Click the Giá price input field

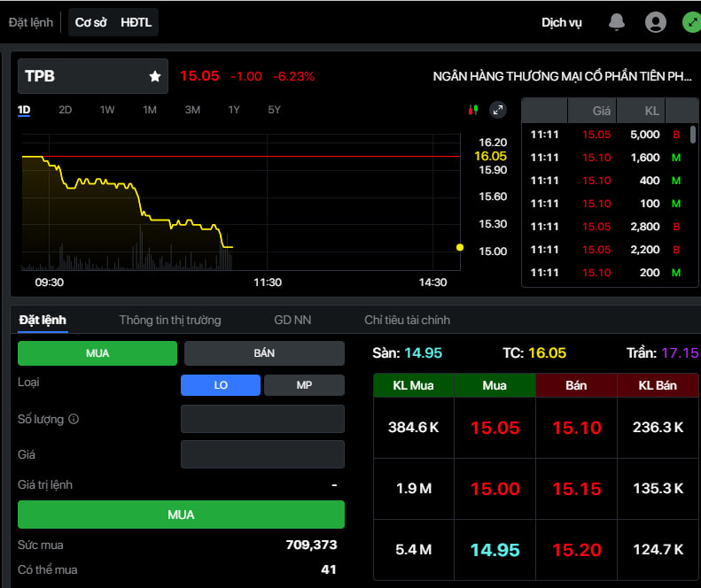coord(262,454)
